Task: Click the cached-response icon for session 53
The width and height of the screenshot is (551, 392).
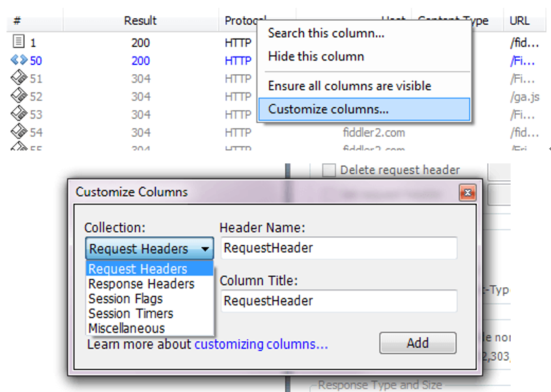Action: point(19,113)
